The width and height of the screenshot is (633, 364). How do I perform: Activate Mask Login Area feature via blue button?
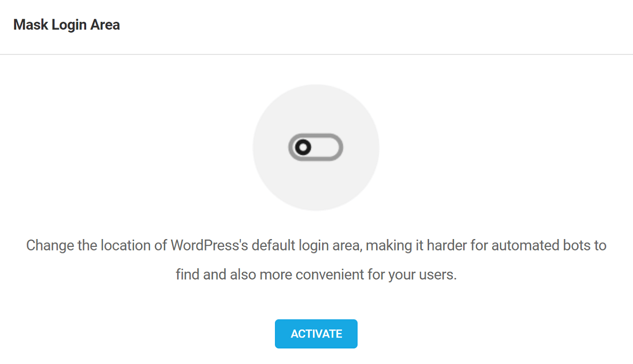(x=316, y=334)
